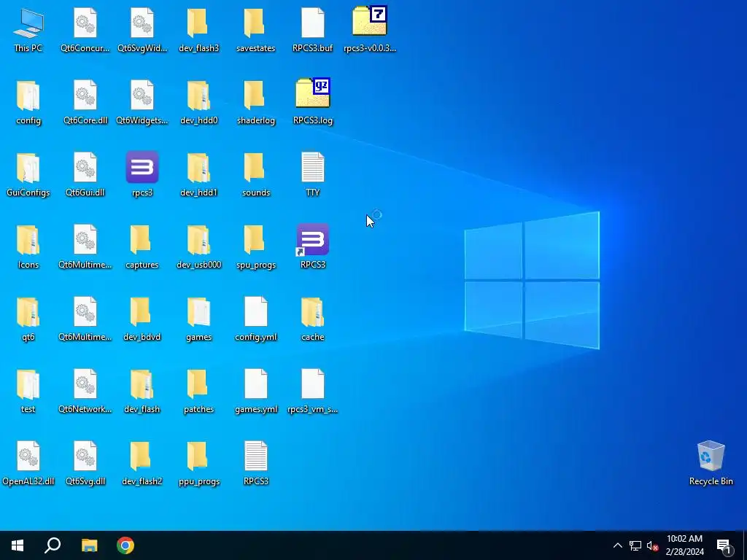The image size is (747, 560).
Task: Select the rpcs3_vm_s... file
Action: click(312, 392)
